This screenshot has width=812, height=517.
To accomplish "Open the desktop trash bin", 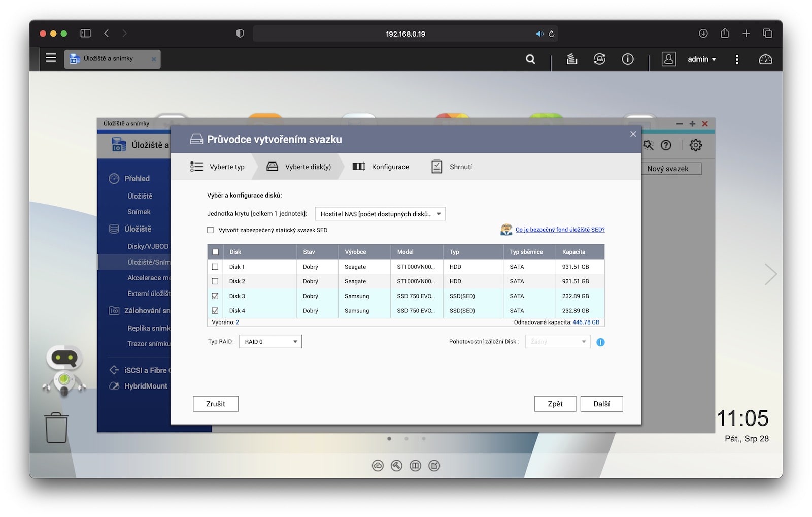I will [56, 428].
